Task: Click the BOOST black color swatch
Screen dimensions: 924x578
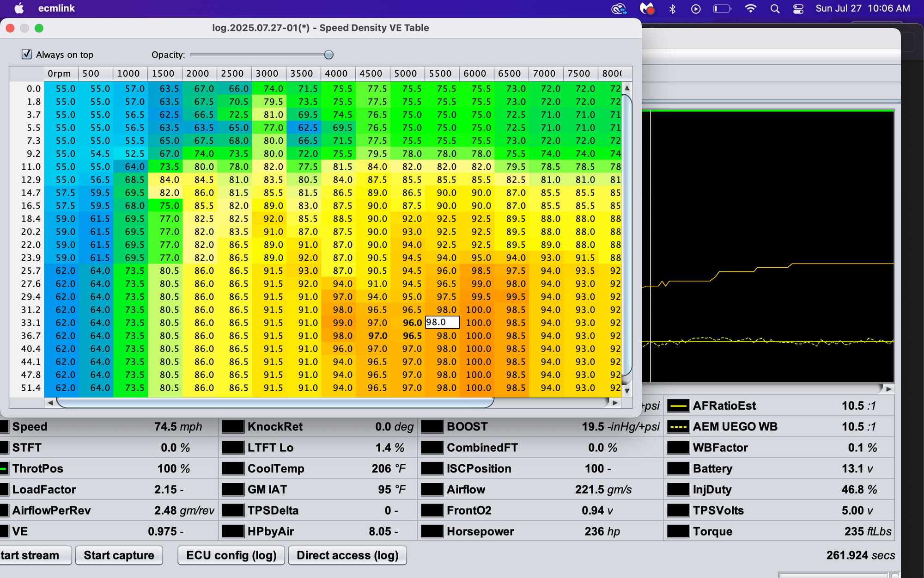Action: (x=432, y=427)
